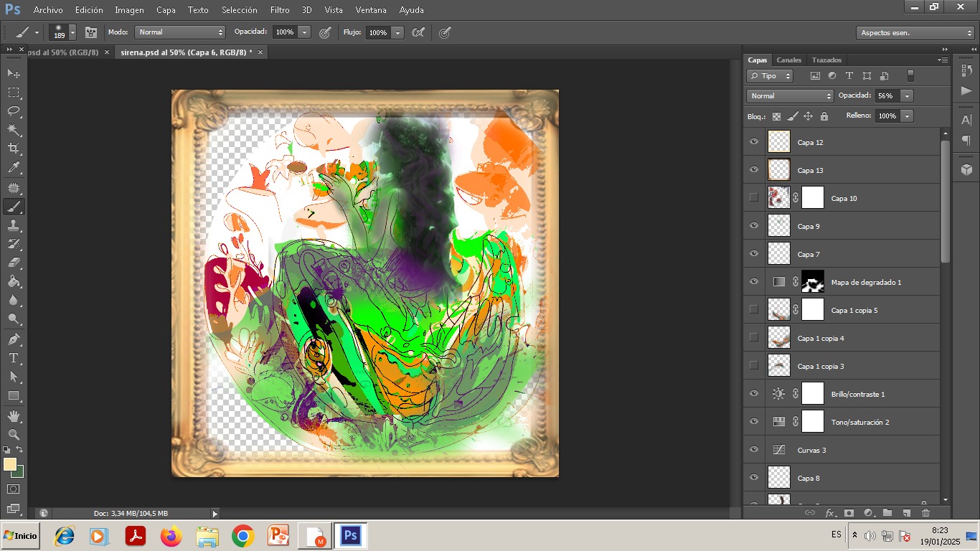Open Google Chrome from the taskbar

coord(243,536)
